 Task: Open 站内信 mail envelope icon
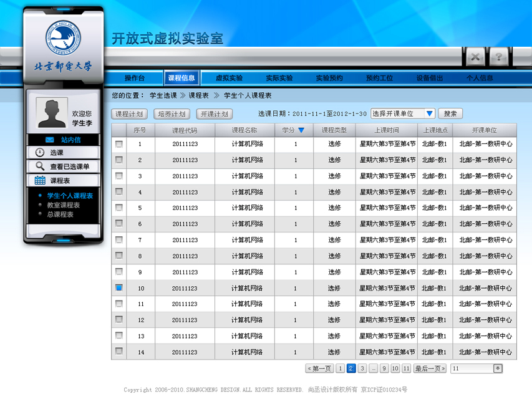coord(50,140)
